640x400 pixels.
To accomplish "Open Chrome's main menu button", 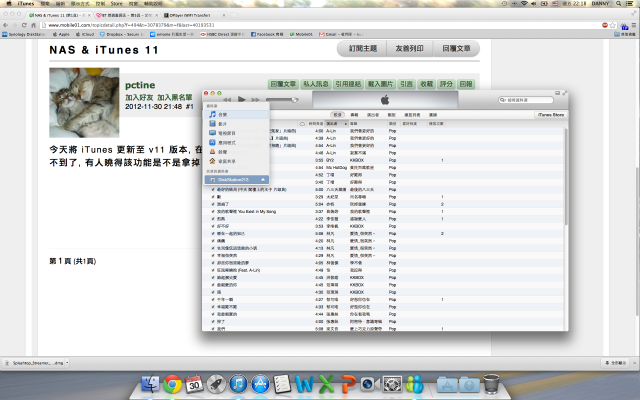I will point(634,25).
